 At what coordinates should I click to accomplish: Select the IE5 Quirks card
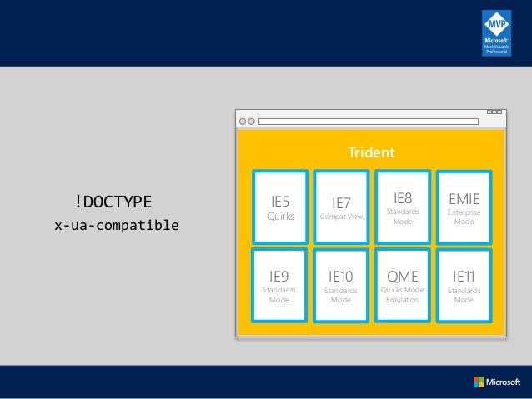coord(280,207)
